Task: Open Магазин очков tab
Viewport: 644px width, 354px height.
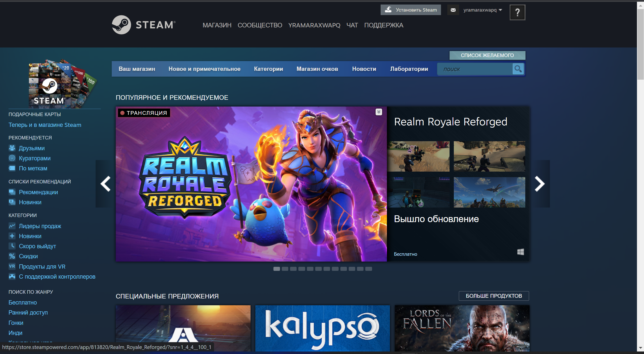Action: pos(317,69)
